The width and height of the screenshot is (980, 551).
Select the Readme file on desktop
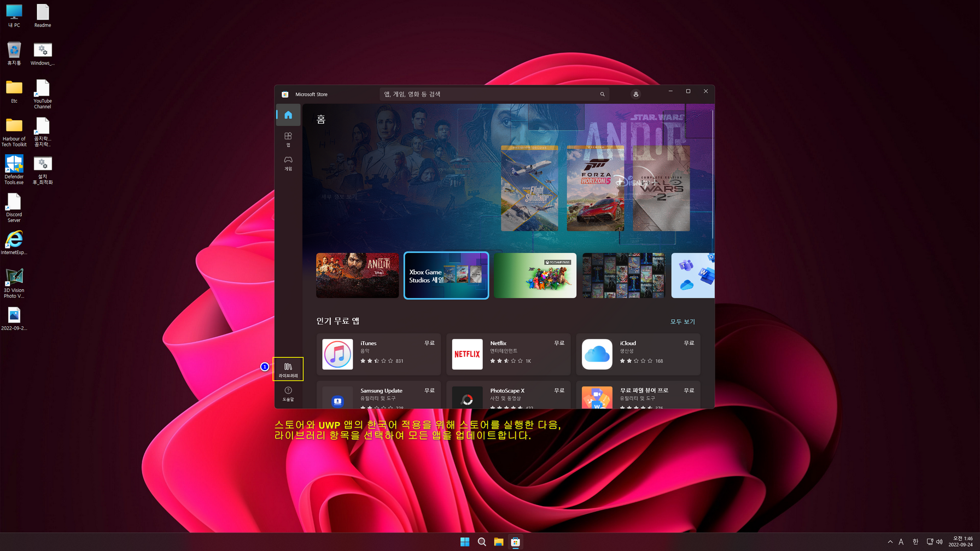43,16
